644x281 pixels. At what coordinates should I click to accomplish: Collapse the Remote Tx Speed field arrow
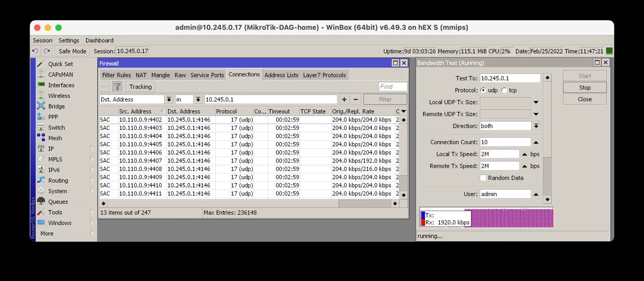[x=524, y=166]
